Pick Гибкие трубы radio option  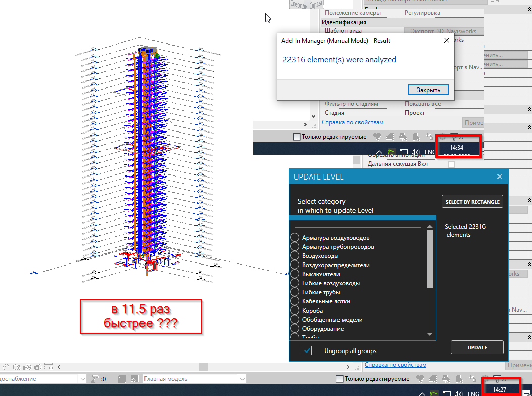click(x=295, y=292)
